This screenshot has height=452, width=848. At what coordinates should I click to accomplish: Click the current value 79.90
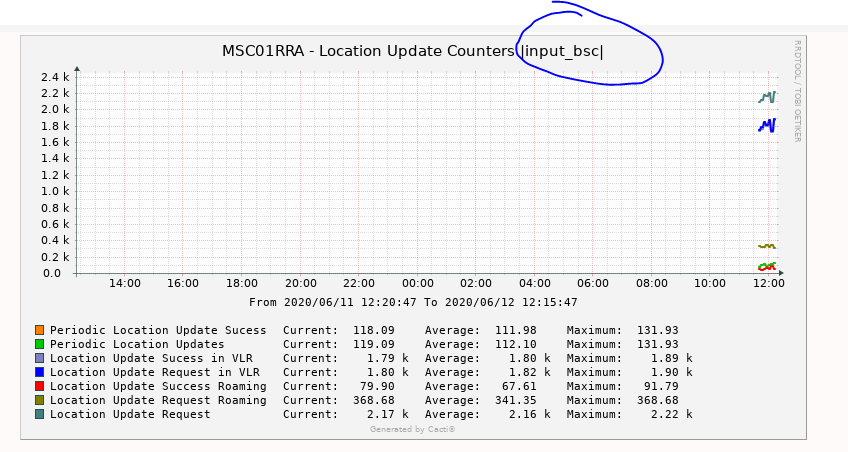(x=377, y=386)
